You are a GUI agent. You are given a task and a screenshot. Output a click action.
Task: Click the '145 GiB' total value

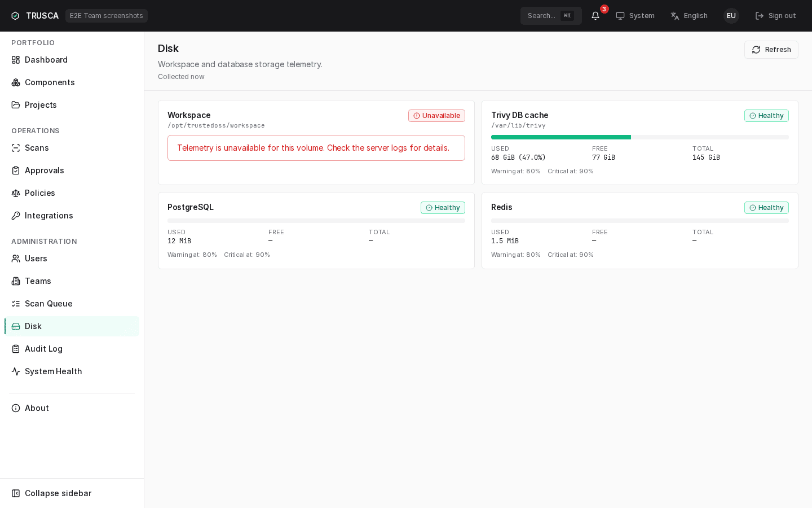click(706, 157)
